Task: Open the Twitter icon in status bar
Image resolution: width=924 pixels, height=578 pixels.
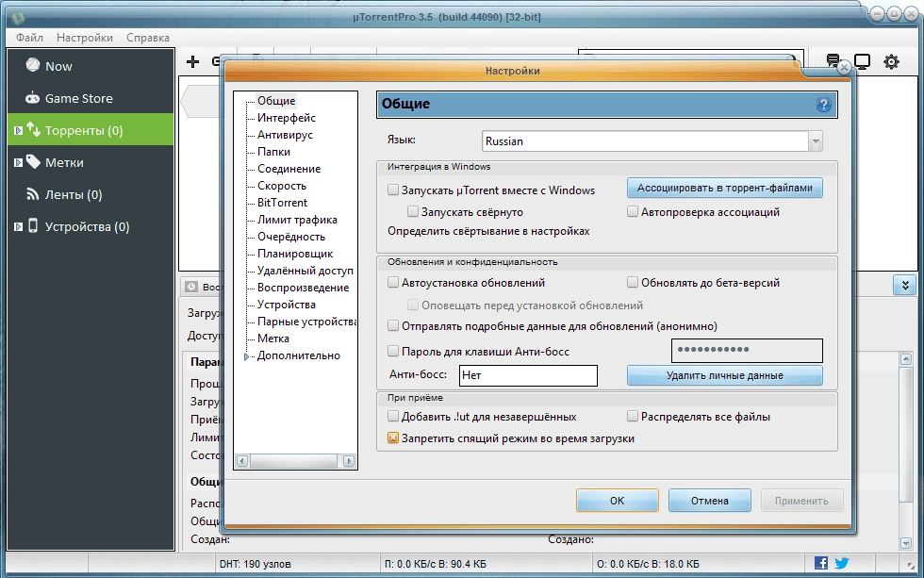Action: click(841, 563)
